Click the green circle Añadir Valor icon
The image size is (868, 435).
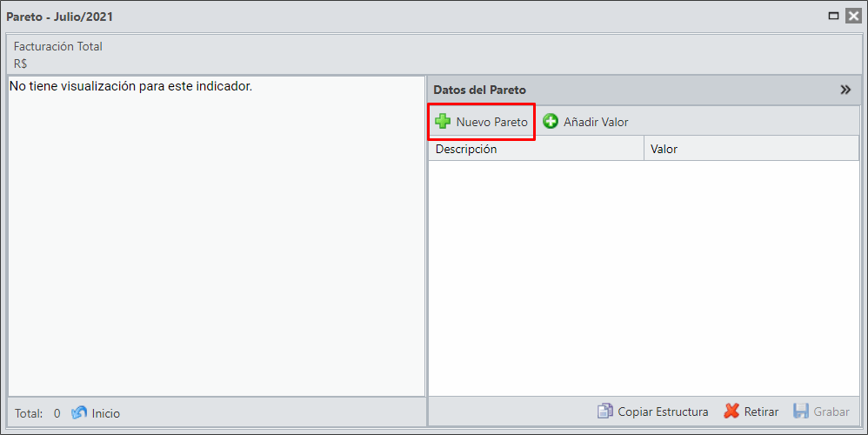[x=551, y=121]
